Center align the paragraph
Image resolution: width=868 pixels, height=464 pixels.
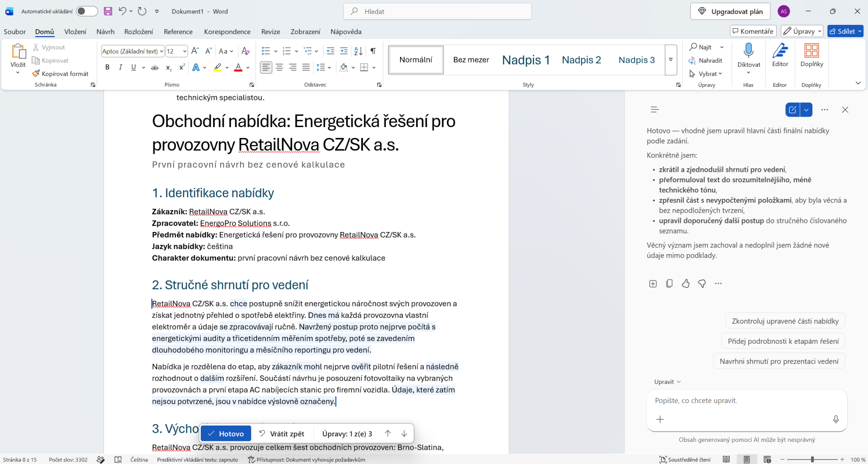279,67
